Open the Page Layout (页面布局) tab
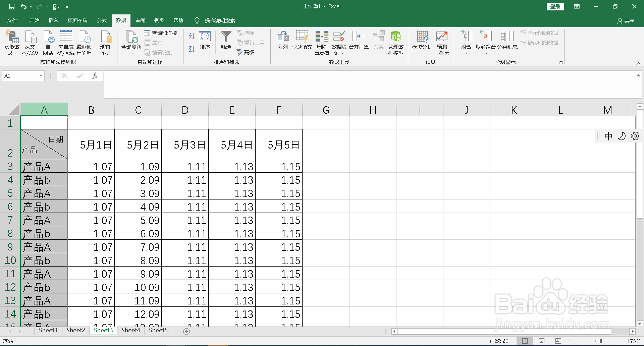The height and width of the screenshot is (346, 644). coord(77,20)
